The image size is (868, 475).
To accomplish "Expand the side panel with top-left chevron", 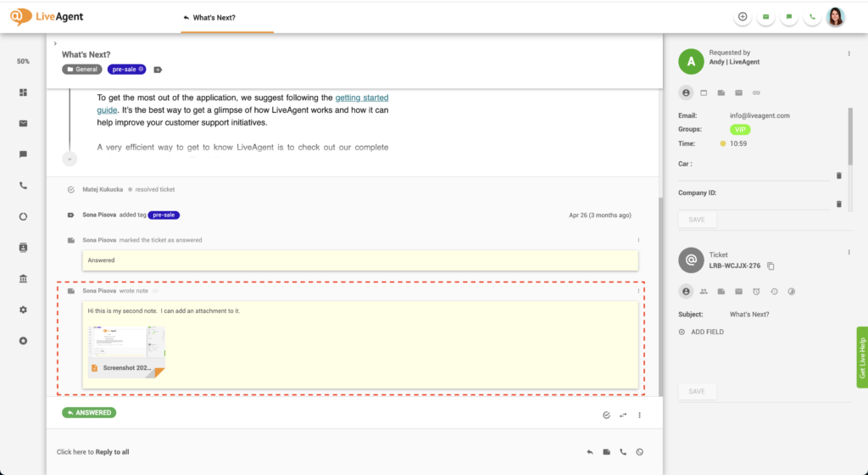I will point(54,43).
